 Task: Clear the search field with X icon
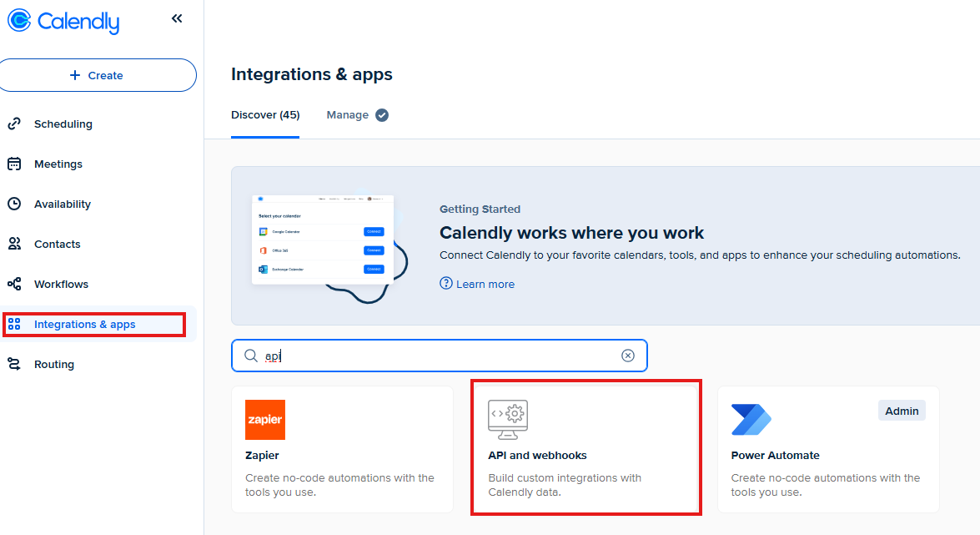tap(628, 356)
